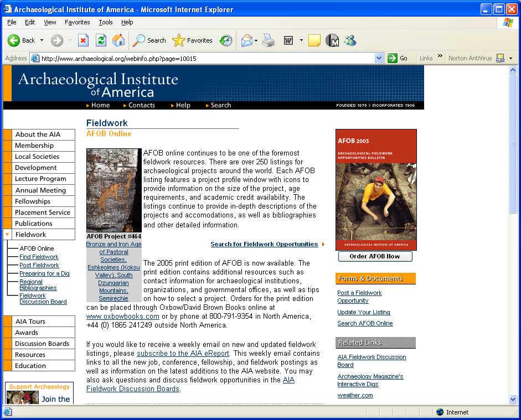The width and height of the screenshot is (521, 420).
Task: Go to the Home page icon
Action: point(118,40)
